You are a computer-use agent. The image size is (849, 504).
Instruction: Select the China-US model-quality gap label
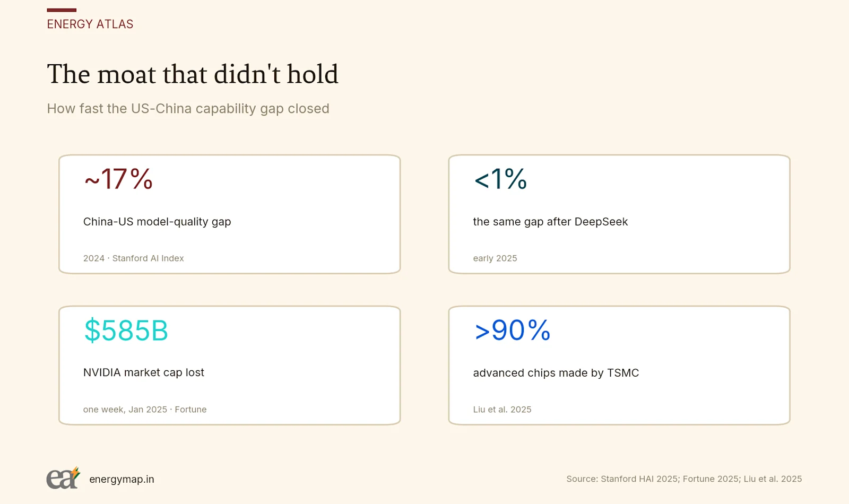point(157,222)
